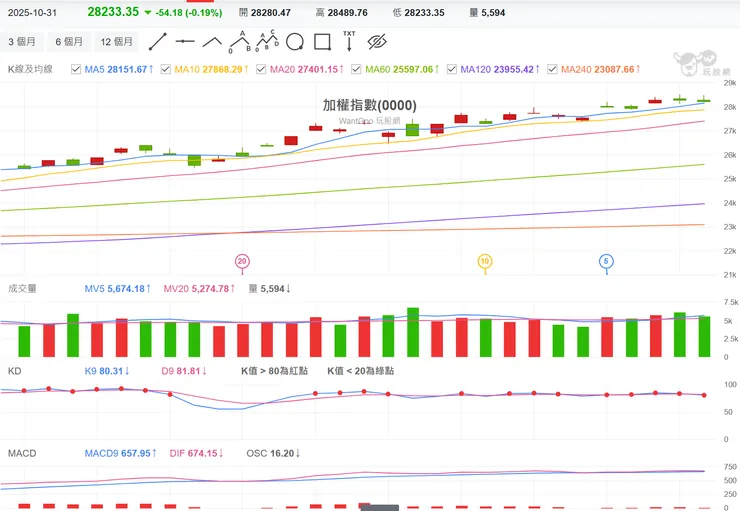This screenshot has height=511, width=740.
Task: Select the horizontal line drawing tool
Action: tap(185, 42)
